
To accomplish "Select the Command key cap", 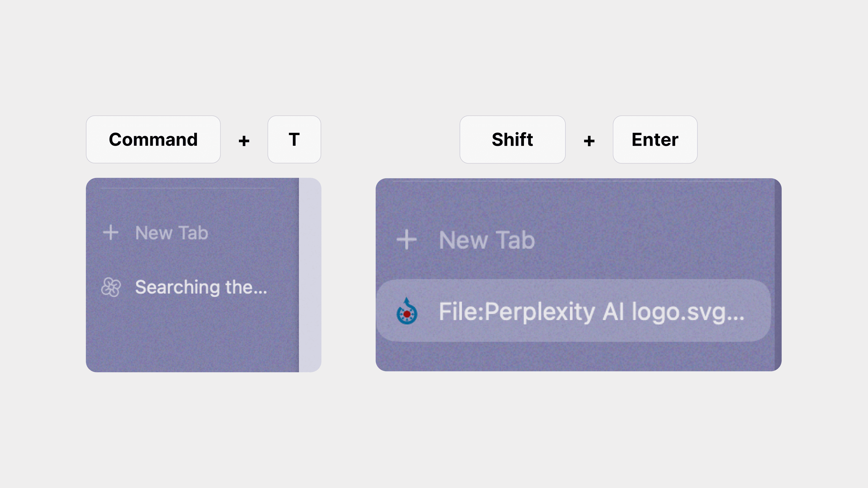I will click(x=153, y=139).
